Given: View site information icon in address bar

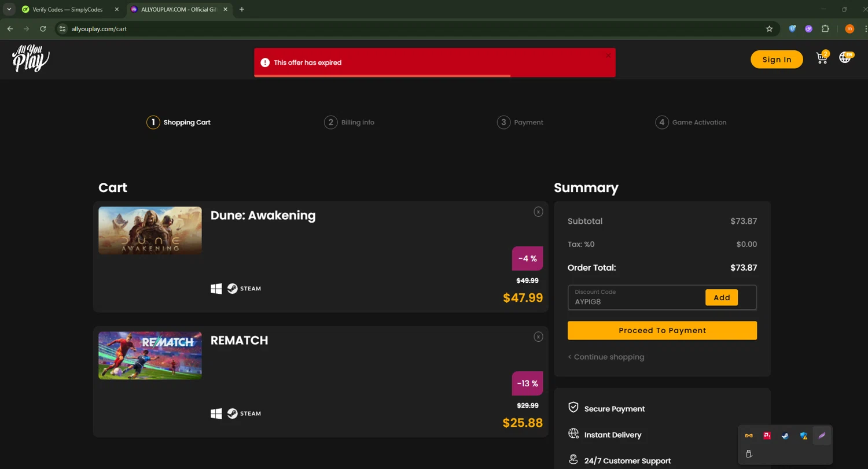Looking at the screenshot, I should pyautogui.click(x=62, y=29).
